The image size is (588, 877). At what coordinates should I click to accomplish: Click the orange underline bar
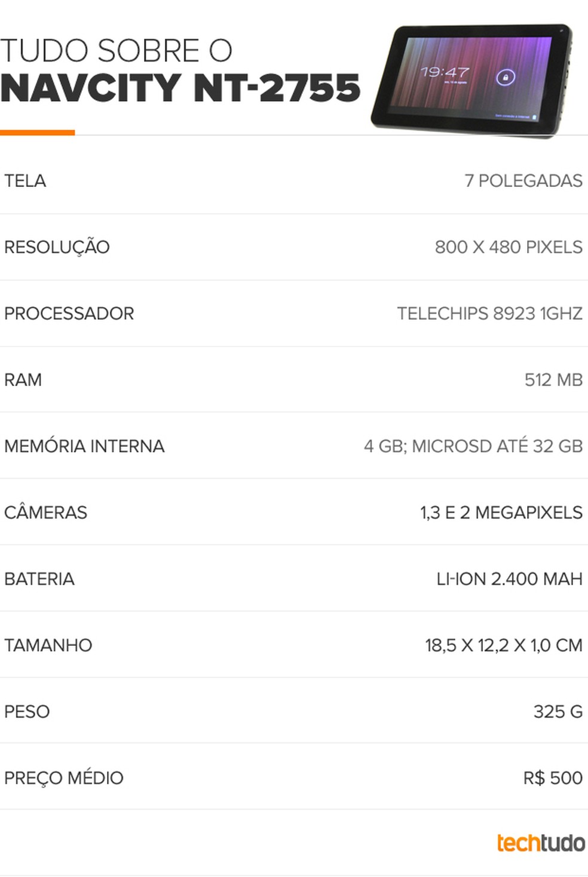coord(37,133)
